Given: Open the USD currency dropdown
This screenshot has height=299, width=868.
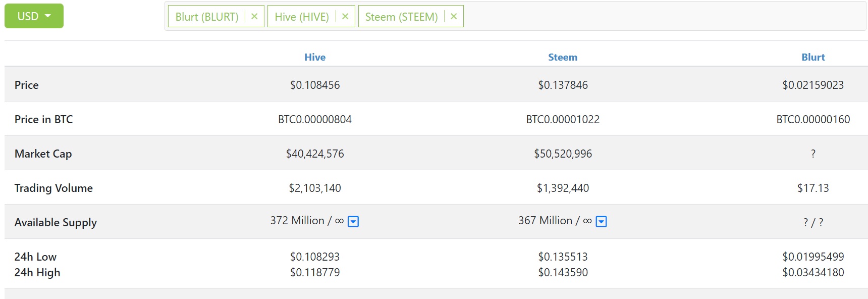Looking at the screenshot, I should pos(34,16).
